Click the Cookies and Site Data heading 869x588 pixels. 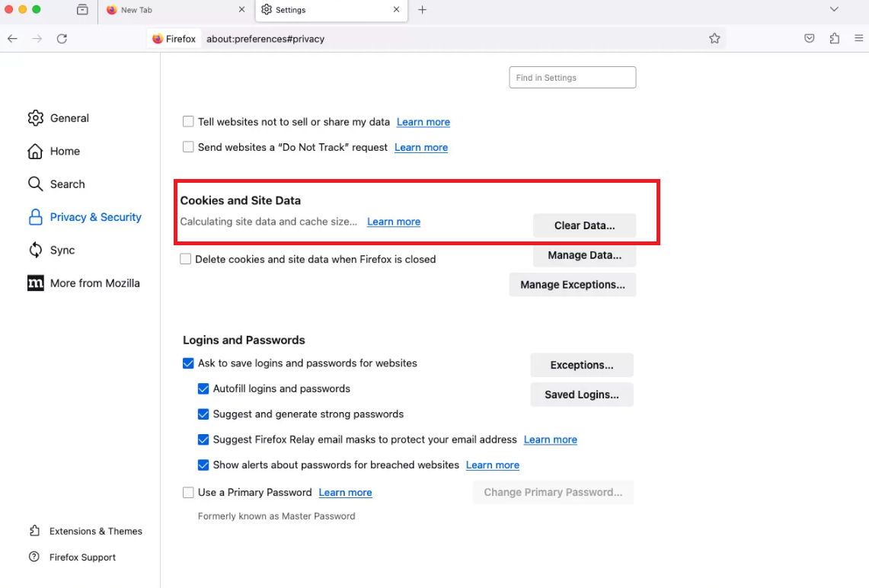(x=241, y=200)
